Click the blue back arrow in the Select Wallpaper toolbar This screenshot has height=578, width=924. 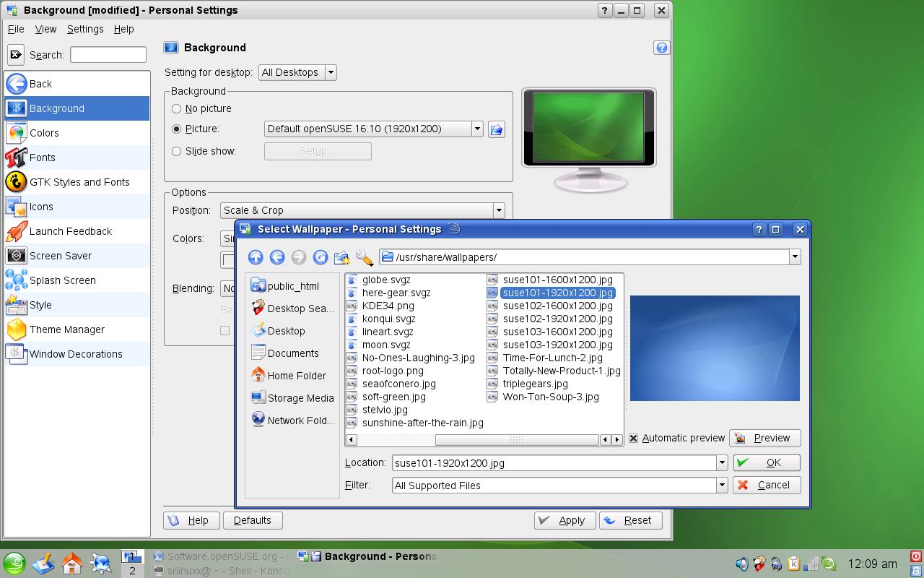pos(277,257)
